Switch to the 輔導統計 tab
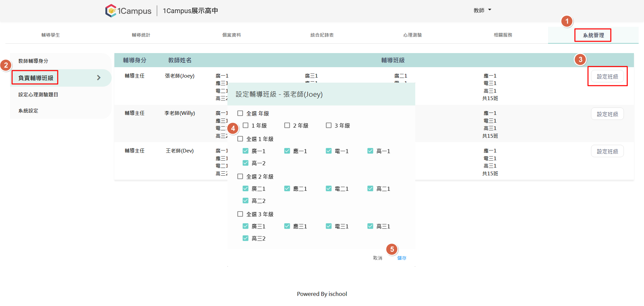Viewport: 644px width, 306px height. point(141,35)
